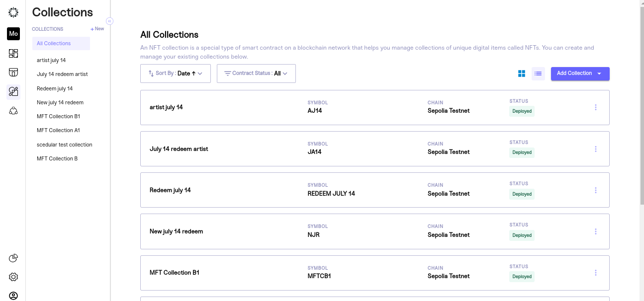Click the app logo icon at sidebar top

13,12
